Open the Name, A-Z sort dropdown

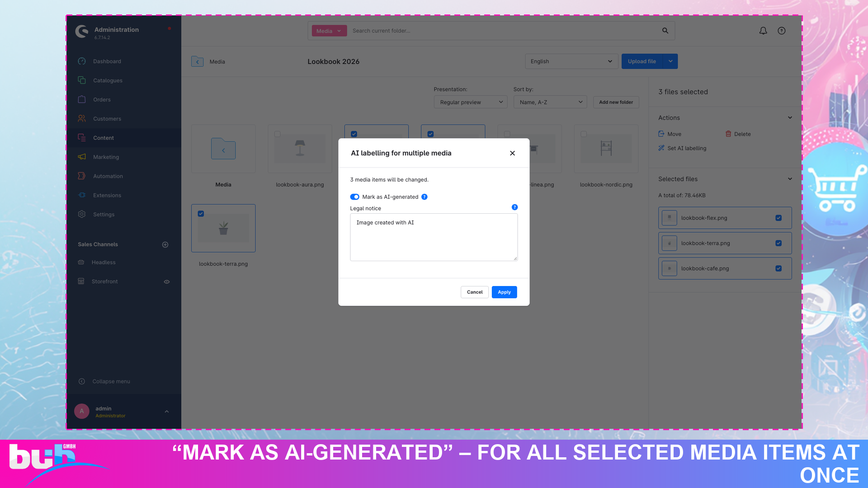point(550,102)
